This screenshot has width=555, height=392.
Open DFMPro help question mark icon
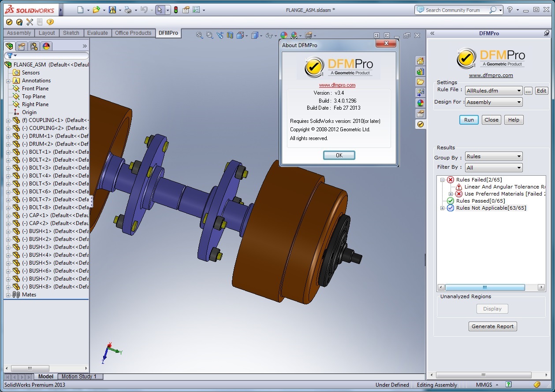[50, 22]
